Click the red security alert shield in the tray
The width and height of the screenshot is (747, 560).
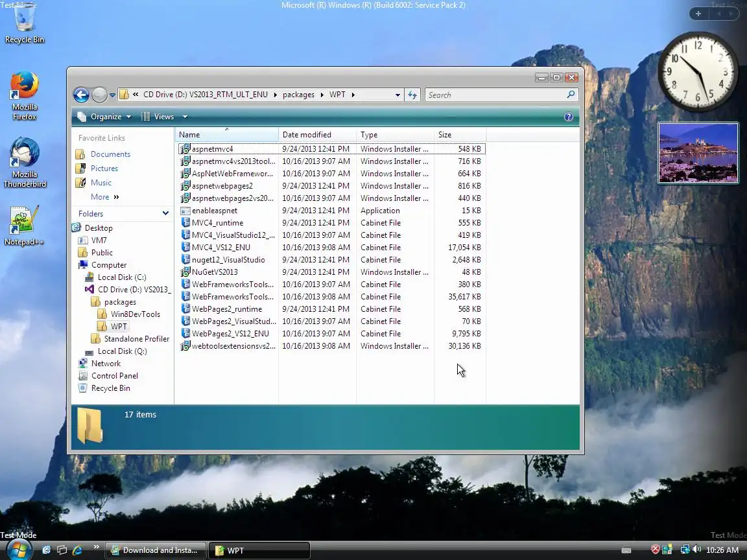click(x=656, y=550)
